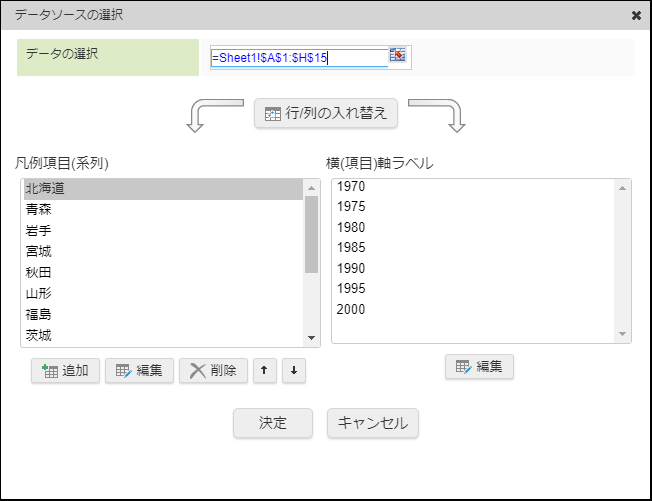Click the axis label list scroll-up arrow

(622, 188)
